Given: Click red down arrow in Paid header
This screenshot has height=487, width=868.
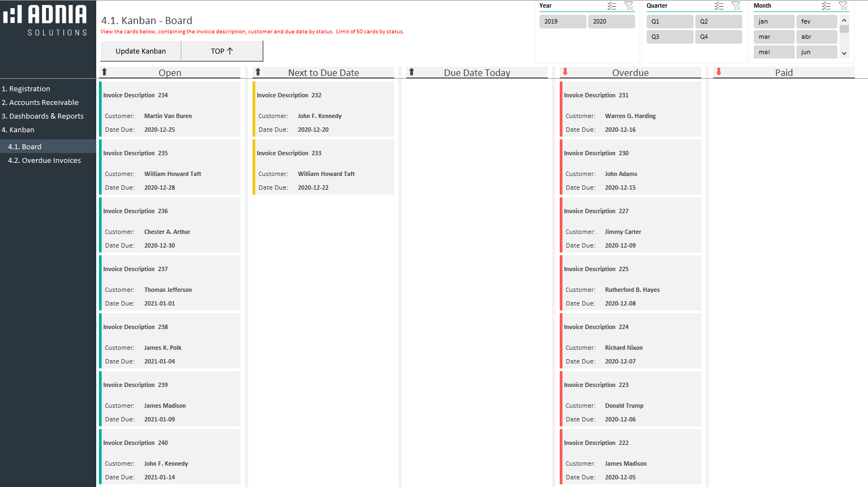Looking at the screenshot, I should pyautogui.click(x=719, y=72).
